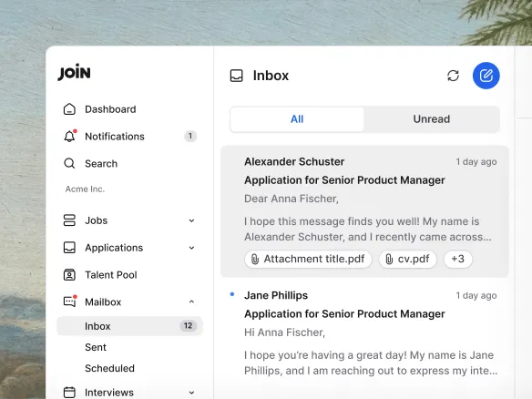Click the Talent Pool contact icon
The width and height of the screenshot is (532, 399).
coord(69,275)
